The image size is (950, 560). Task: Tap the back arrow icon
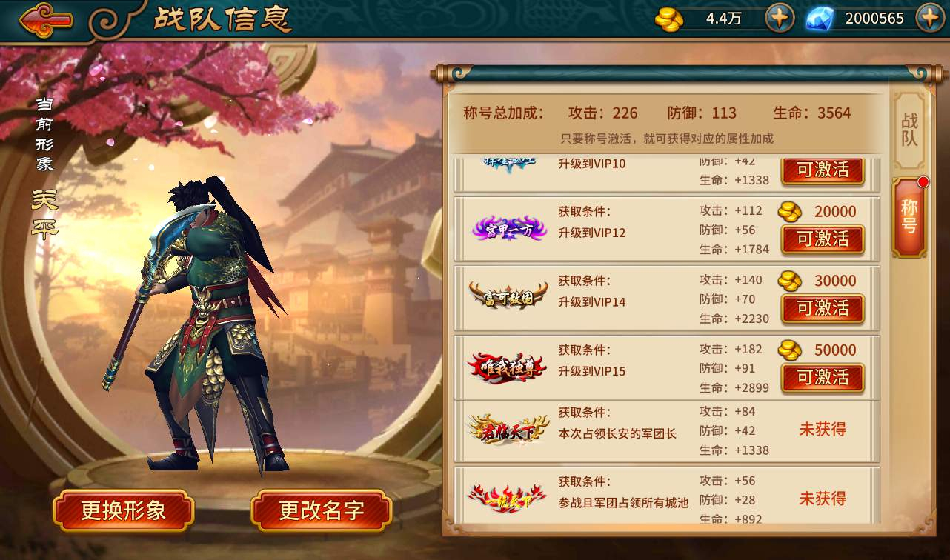coord(46,19)
